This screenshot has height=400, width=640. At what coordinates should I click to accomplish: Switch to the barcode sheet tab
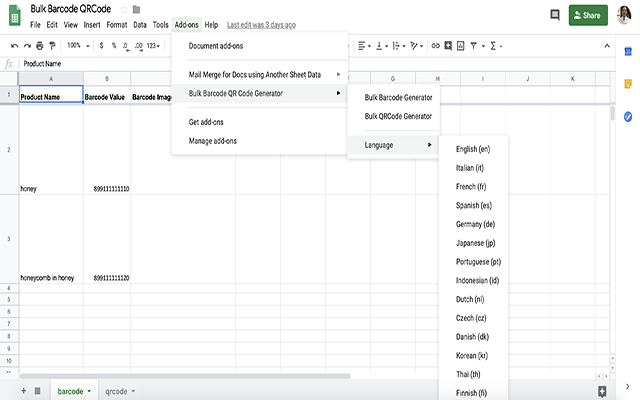pyautogui.click(x=70, y=391)
